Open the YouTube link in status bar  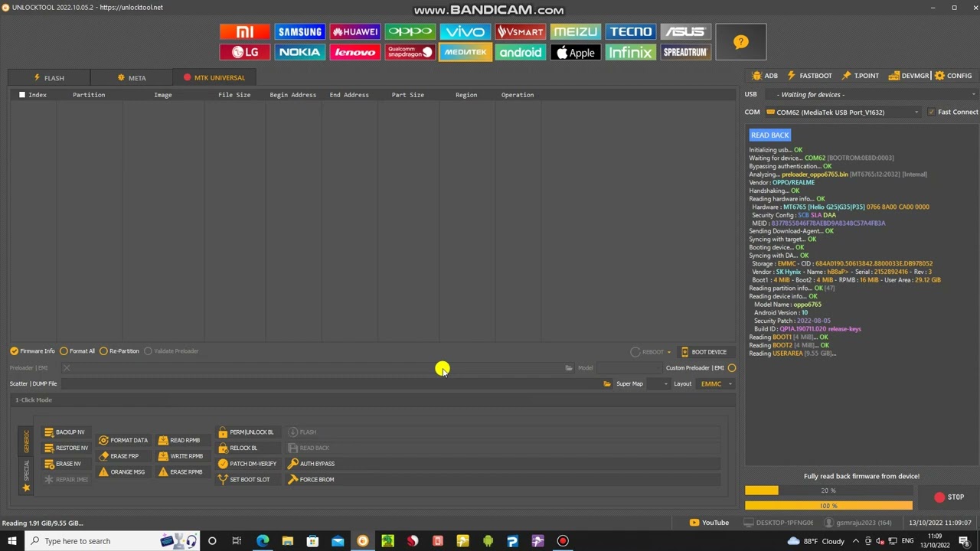pos(709,523)
